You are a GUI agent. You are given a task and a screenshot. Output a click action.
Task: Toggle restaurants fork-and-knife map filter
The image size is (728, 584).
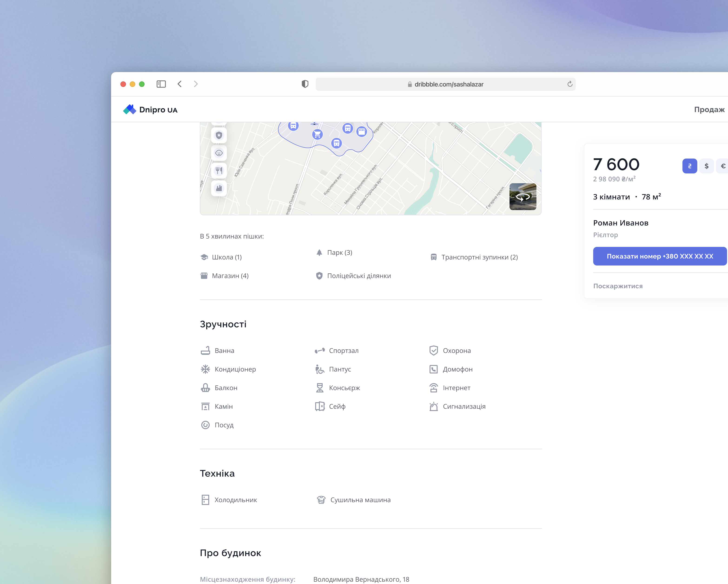pos(219,171)
